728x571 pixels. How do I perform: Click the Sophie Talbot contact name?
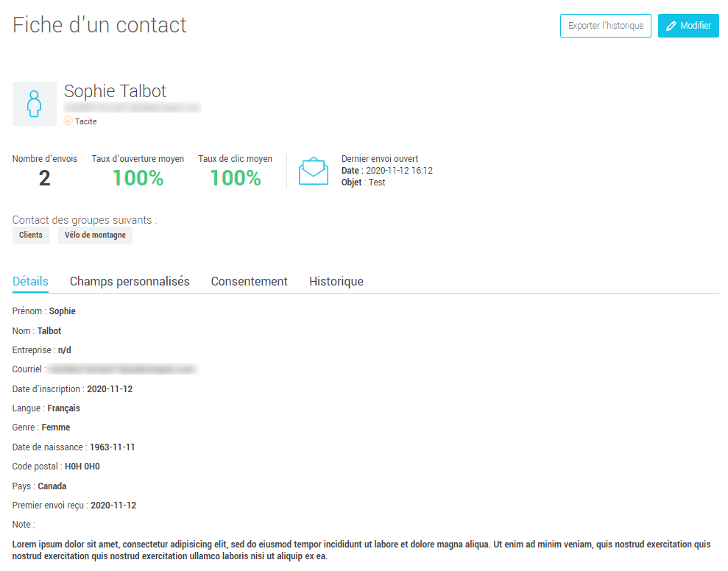pos(115,91)
